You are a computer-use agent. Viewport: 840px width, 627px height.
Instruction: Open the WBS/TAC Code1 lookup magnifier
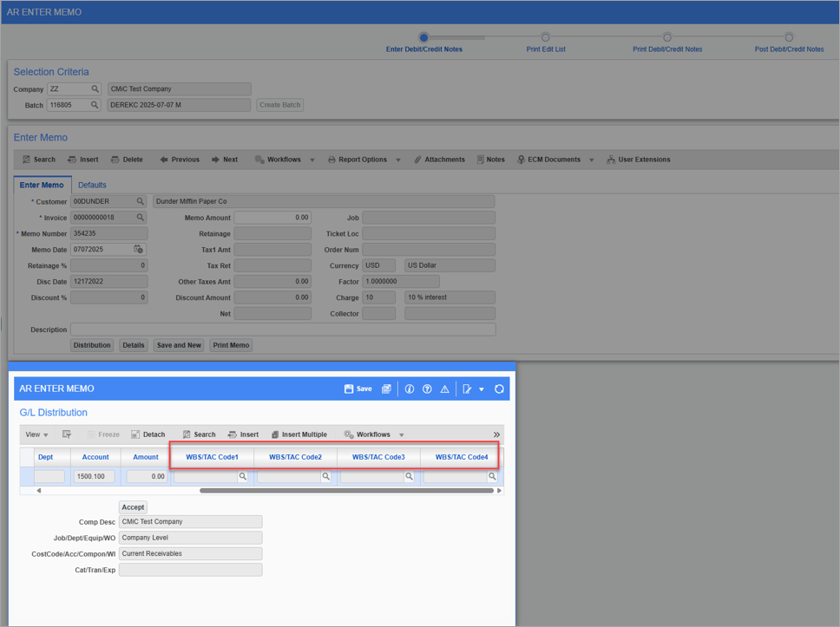[243, 477]
